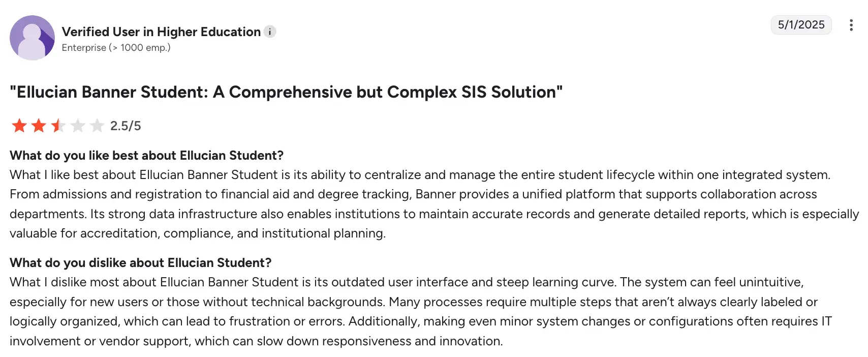Click the star rating row to rate

click(57, 125)
